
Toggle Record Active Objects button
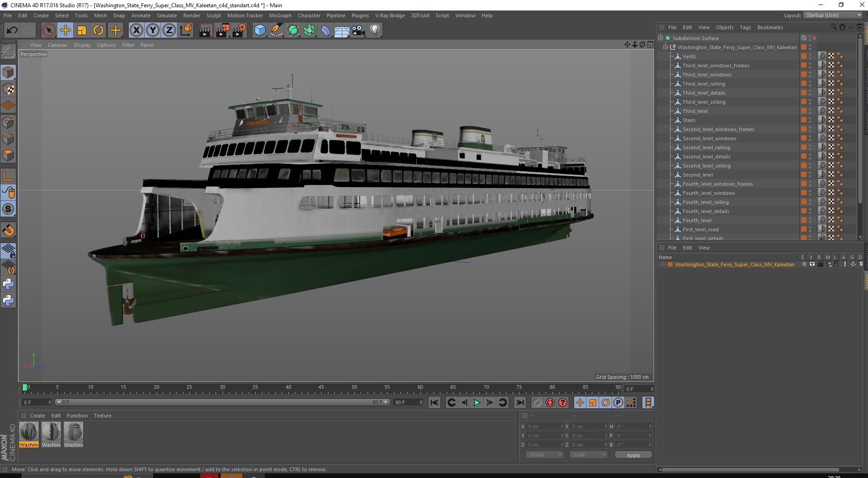(537, 402)
